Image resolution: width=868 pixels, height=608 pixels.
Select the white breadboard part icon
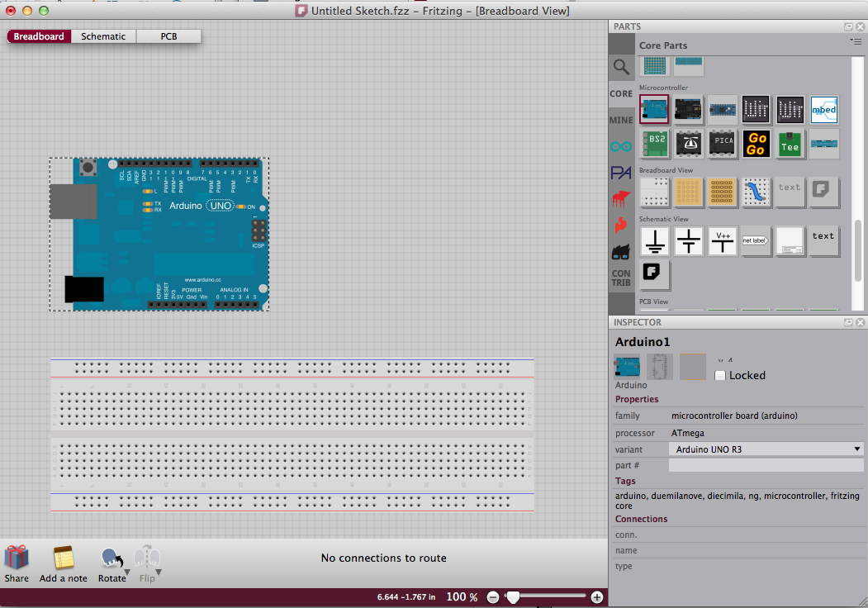pos(654,192)
